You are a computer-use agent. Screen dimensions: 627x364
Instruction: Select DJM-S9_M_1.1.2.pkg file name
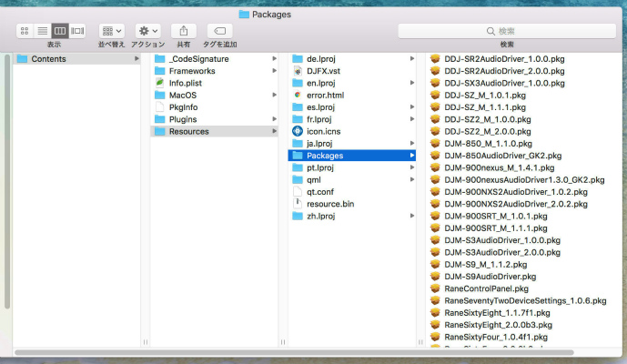485,265
